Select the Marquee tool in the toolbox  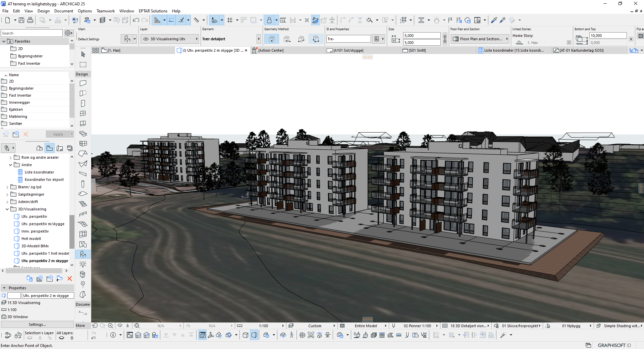(83, 64)
